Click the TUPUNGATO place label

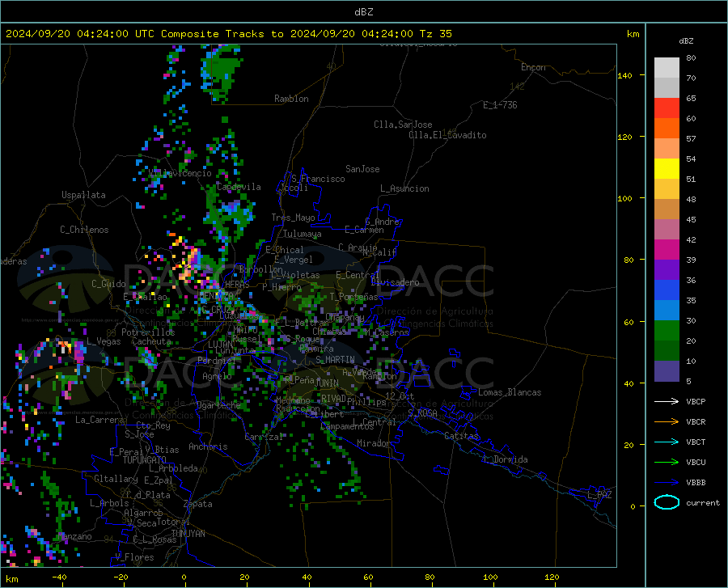[145, 460]
